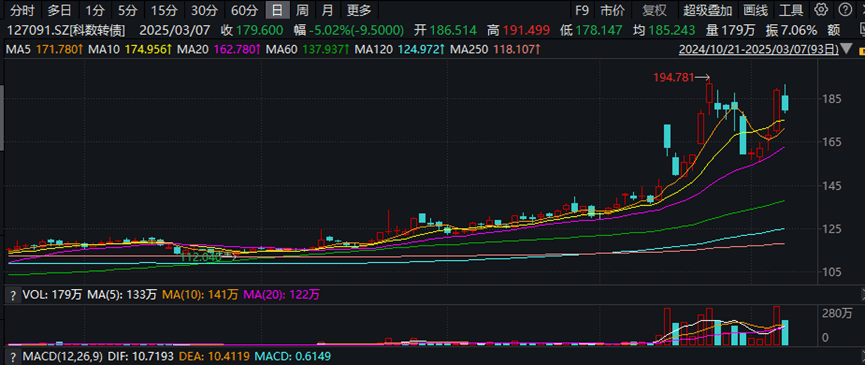Switch to the 月 monthly tab
This screenshot has width=865, height=365.
click(x=328, y=10)
